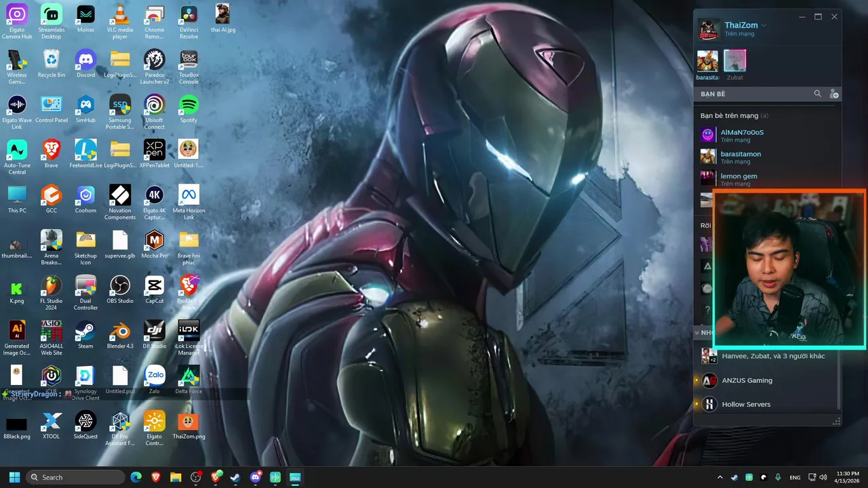Launch SideQuest desktop shortcut
868x488 pixels.
click(85, 425)
